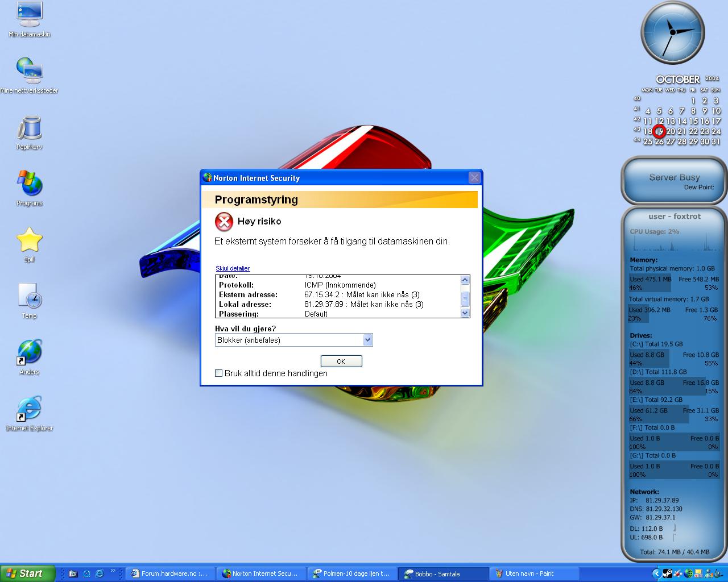Click the Server Busy weather widget
Viewport: 728px width, 582px height.
pos(675,181)
